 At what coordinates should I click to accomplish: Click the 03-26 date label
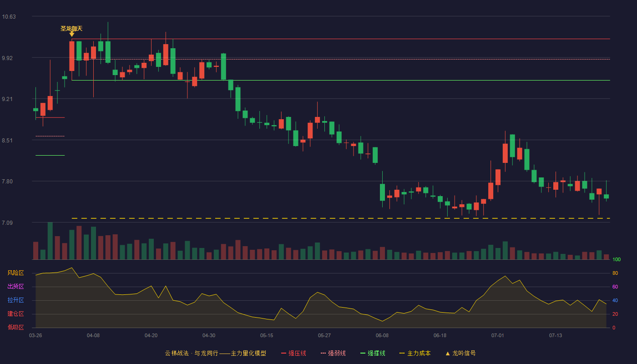(x=35, y=335)
